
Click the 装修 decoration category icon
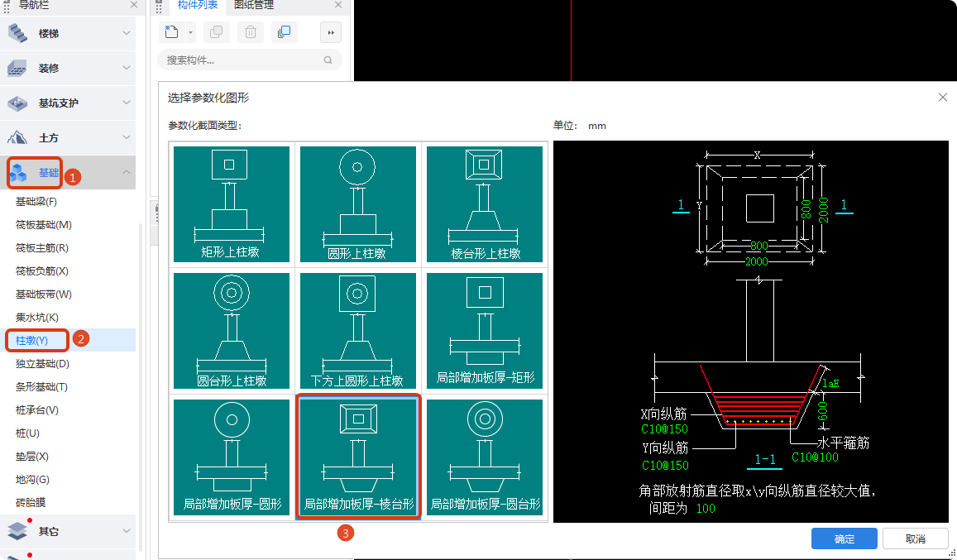[x=17, y=69]
